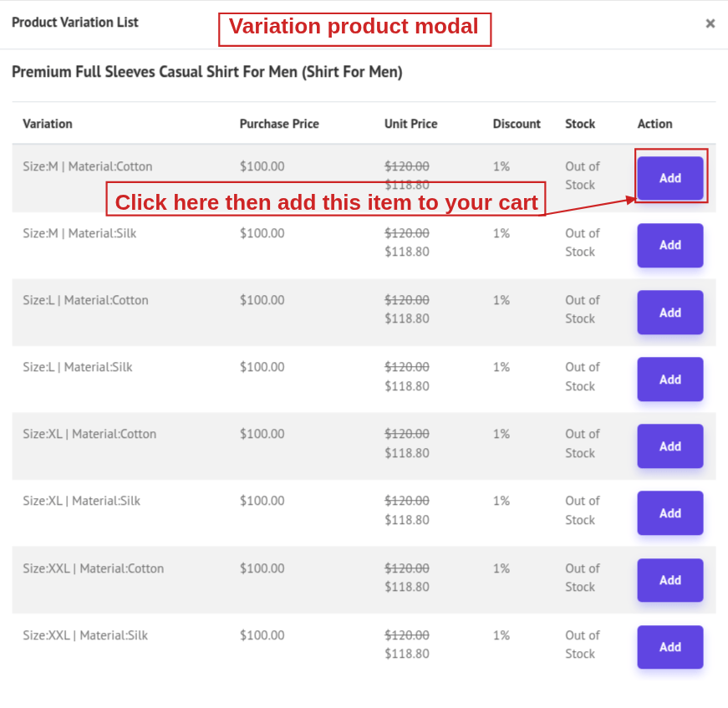Add Size:M Cotton variation to cart

[669, 178]
